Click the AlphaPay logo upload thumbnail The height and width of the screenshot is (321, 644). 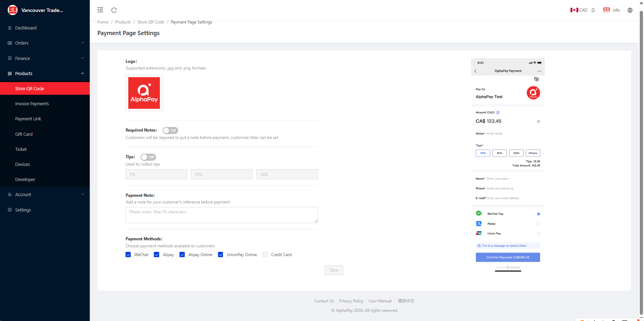coord(144,93)
